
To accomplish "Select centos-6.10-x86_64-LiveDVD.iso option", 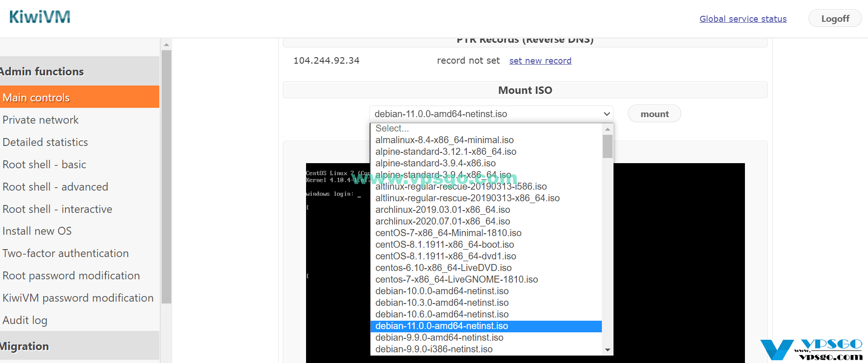I will click(486, 268).
